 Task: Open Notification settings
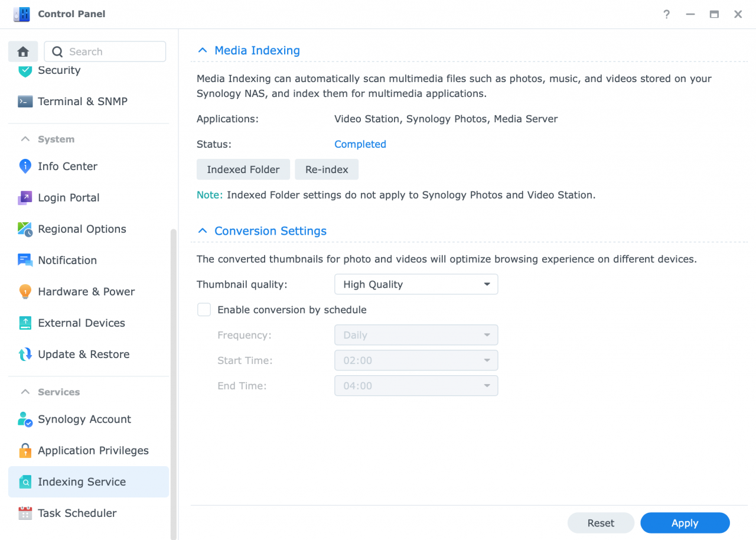(67, 260)
